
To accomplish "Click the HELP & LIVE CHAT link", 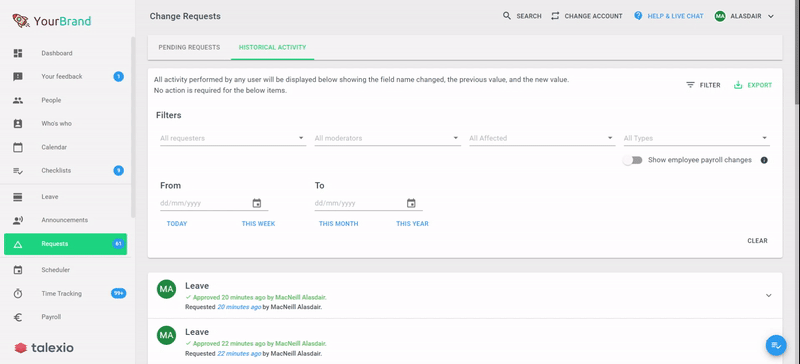I will 676,16.
